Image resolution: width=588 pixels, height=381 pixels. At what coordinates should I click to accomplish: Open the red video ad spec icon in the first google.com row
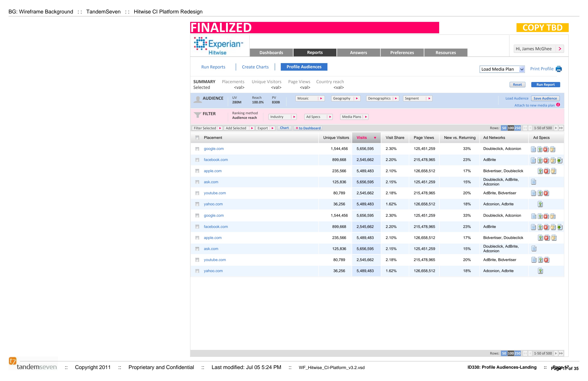[x=546, y=149]
